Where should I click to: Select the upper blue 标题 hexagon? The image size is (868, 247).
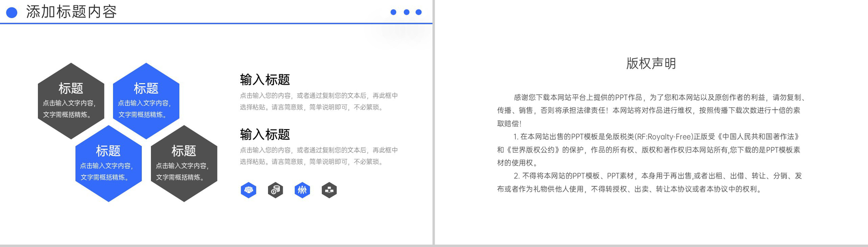click(x=146, y=101)
